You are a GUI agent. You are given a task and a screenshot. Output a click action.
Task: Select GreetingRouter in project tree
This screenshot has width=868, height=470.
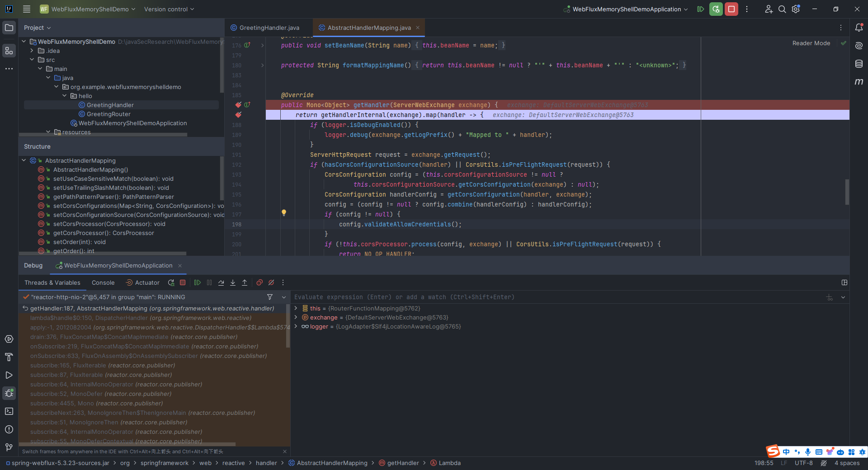(x=108, y=114)
